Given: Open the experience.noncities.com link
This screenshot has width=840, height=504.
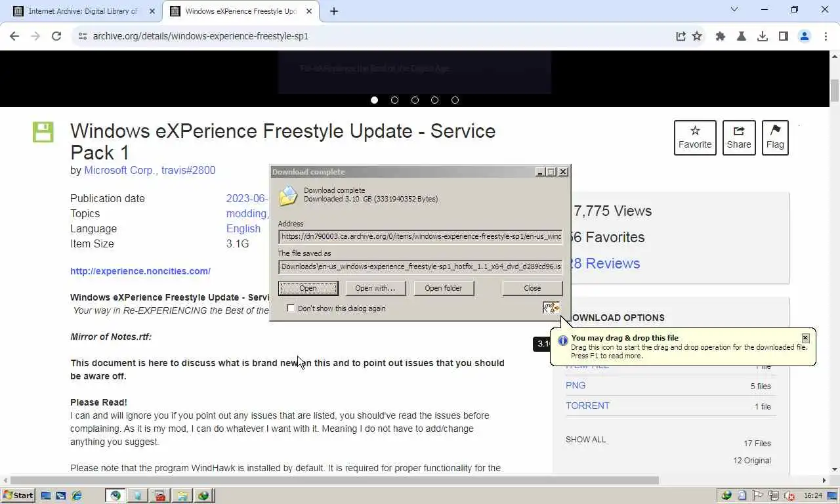Looking at the screenshot, I should (140, 271).
